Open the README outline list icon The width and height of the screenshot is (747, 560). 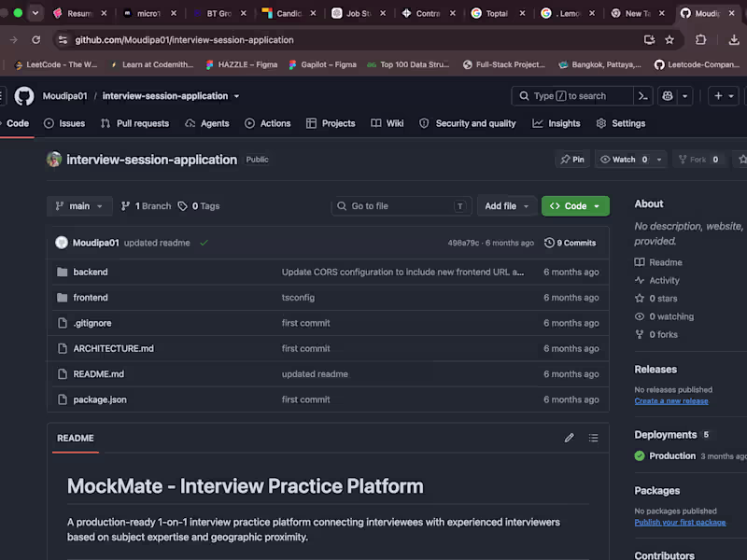[593, 438]
